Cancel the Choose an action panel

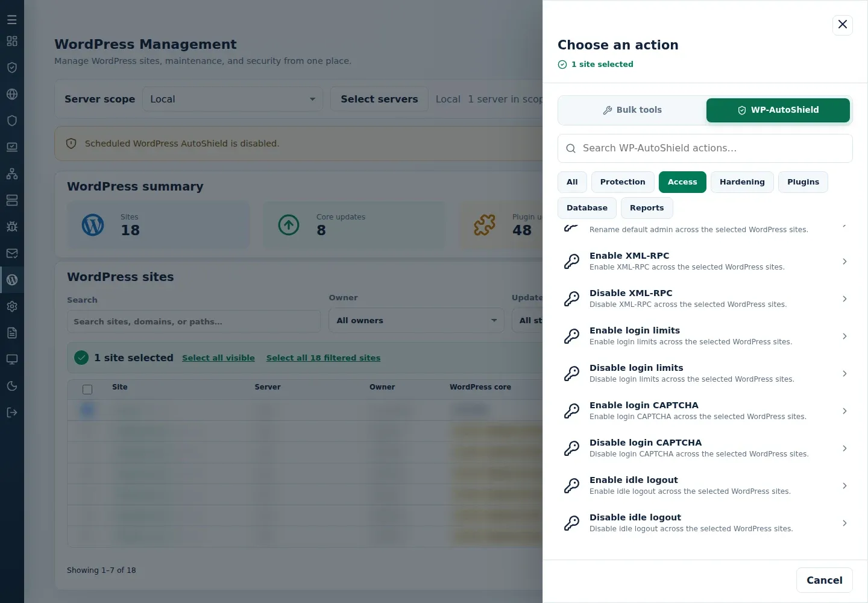pos(825,580)
